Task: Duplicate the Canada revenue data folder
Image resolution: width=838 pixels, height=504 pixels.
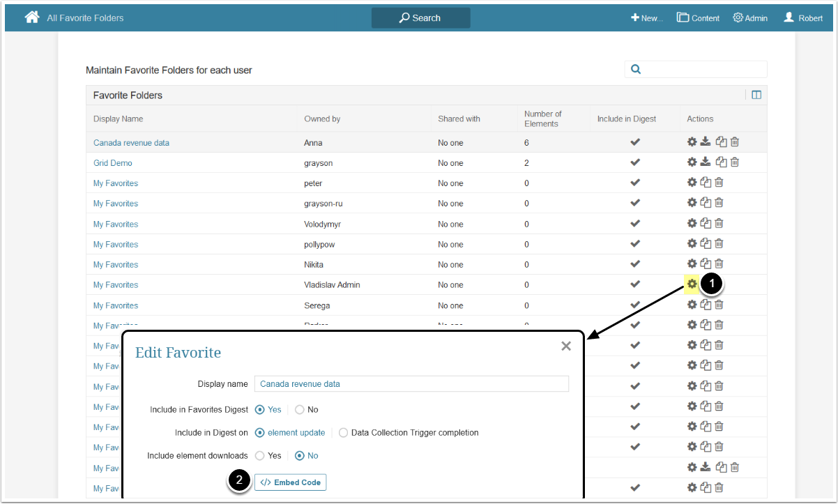Action: point(722,142)
